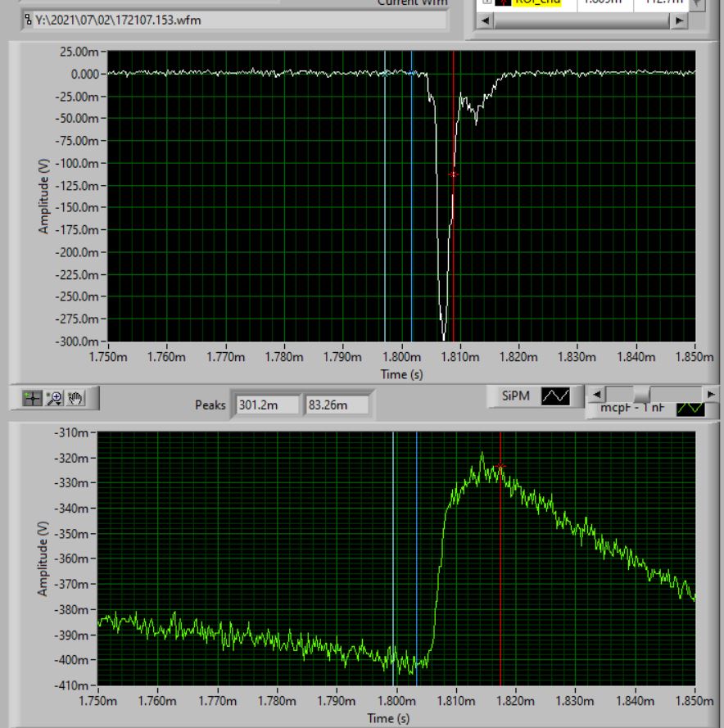Select the crosshair cursor tool in graph palette
This screenshot has width=724, height=728.
coord(33,399)
